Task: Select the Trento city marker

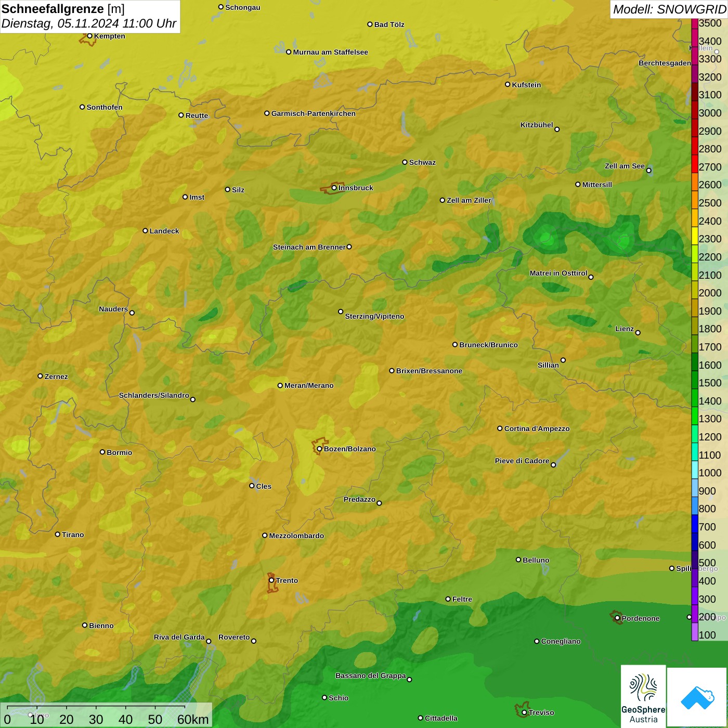Action: pyautogui.click(x=271, y=580)
